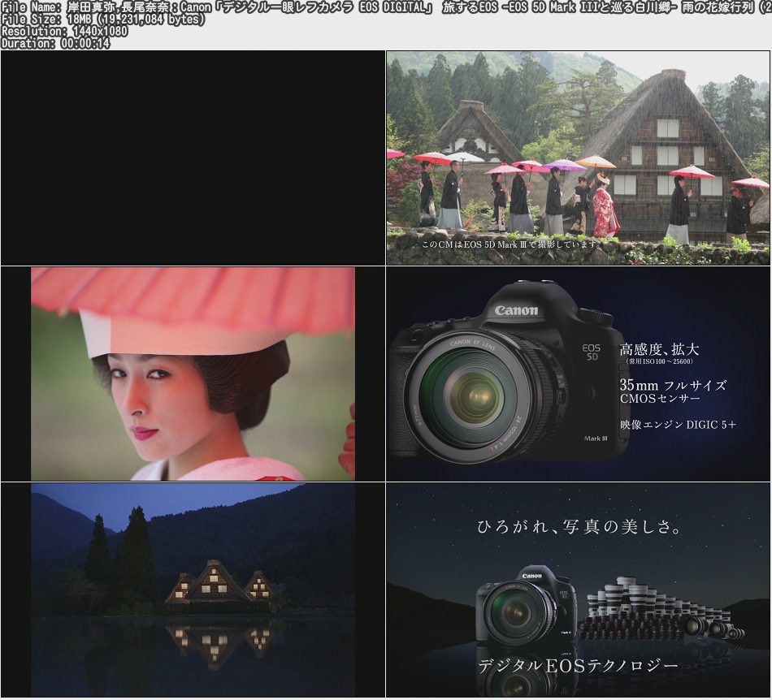Click the File Name header line
Screen dimensions: 772x700
[386, 7]
